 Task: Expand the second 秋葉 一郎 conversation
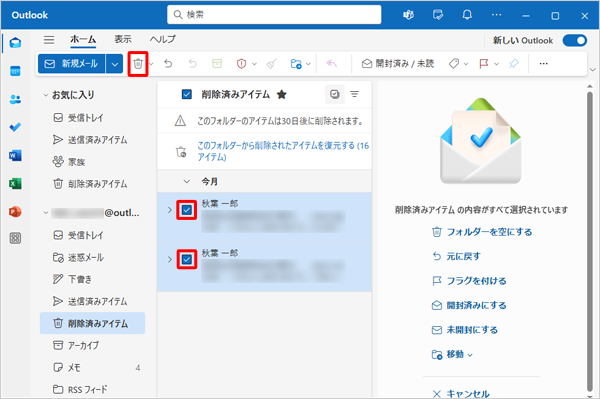170,259
